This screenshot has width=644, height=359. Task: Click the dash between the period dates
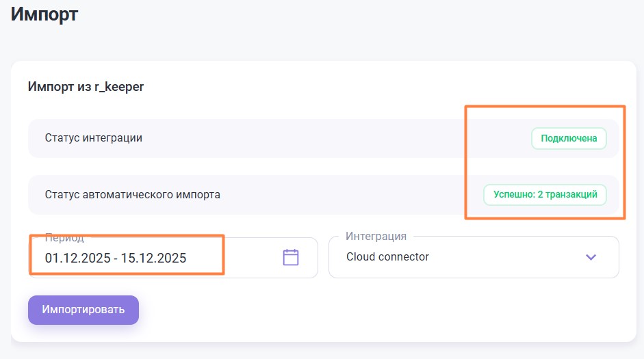click(x=114, y=258)
